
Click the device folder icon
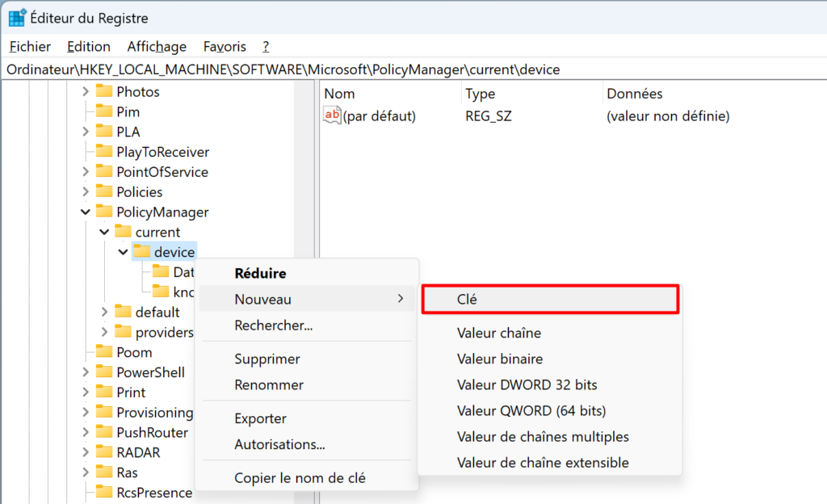[x=142, y=251]
